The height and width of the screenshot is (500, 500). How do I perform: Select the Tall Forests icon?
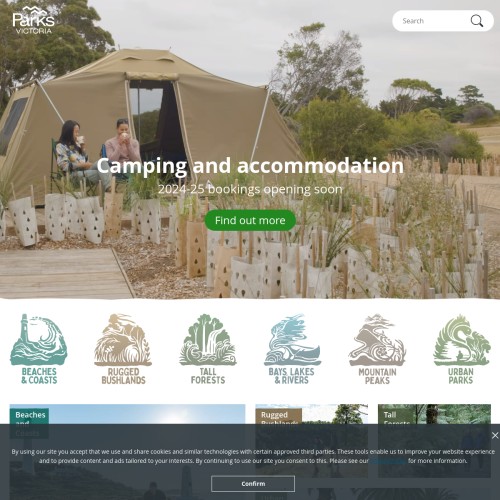tap(208, 349)
